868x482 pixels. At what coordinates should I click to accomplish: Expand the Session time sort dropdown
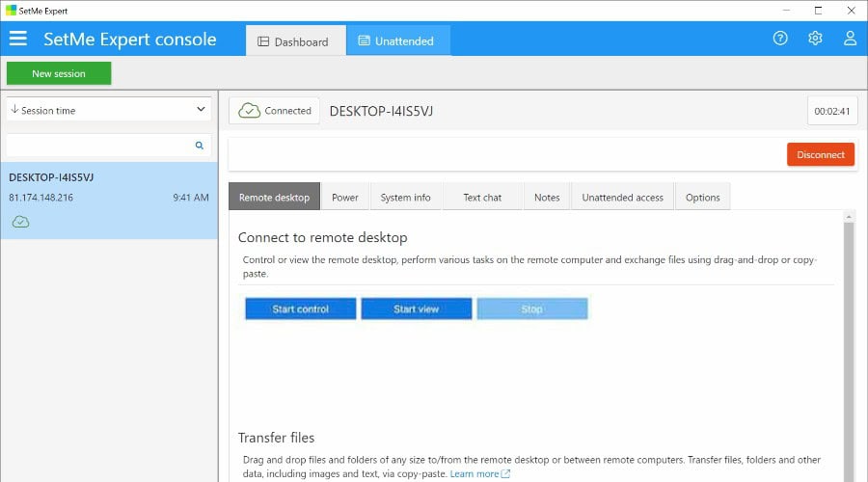point(109,110)
